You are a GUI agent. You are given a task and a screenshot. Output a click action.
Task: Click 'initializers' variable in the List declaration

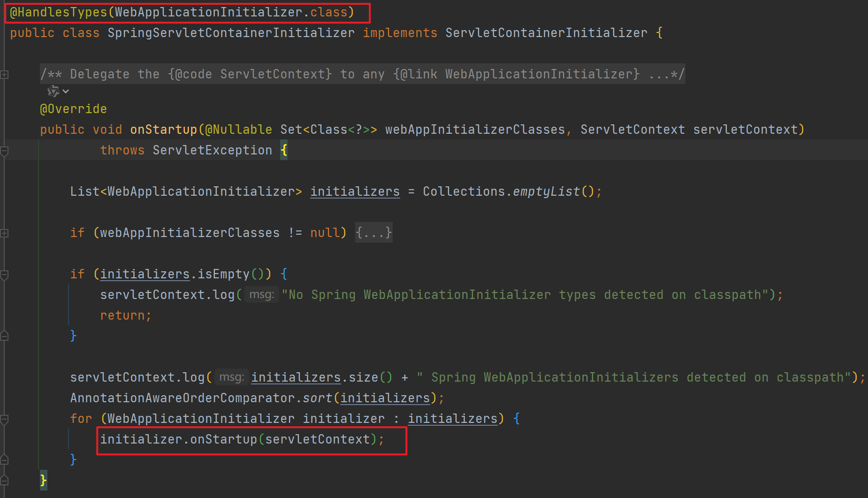pos(355,192)
